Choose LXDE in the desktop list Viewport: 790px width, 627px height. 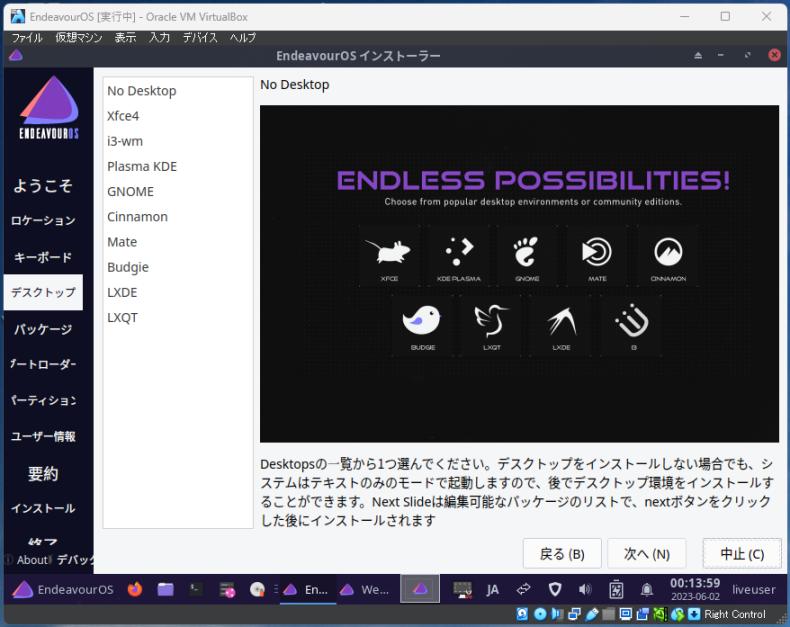(x=177, y=292)
